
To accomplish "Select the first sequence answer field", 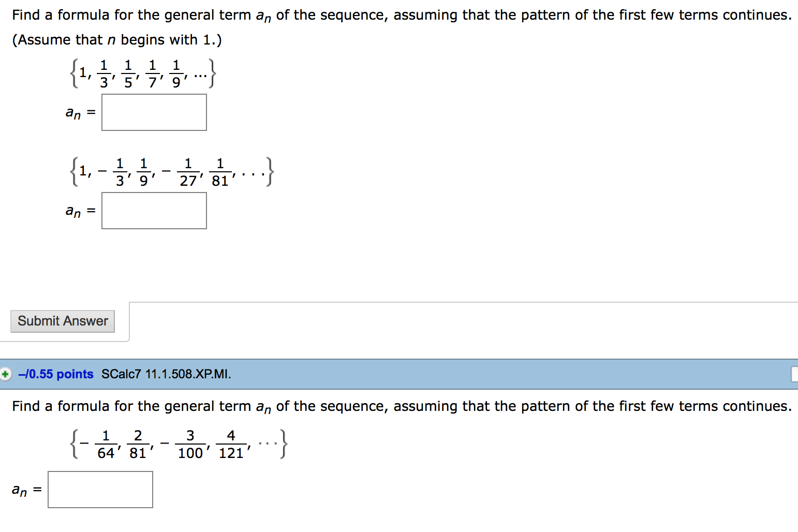I will coord(154,112).
